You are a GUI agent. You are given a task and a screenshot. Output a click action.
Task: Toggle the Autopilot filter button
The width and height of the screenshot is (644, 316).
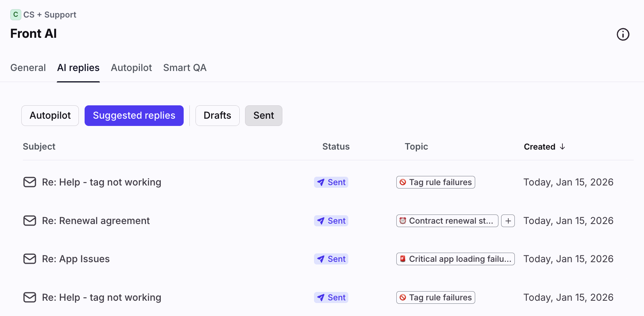50,116
